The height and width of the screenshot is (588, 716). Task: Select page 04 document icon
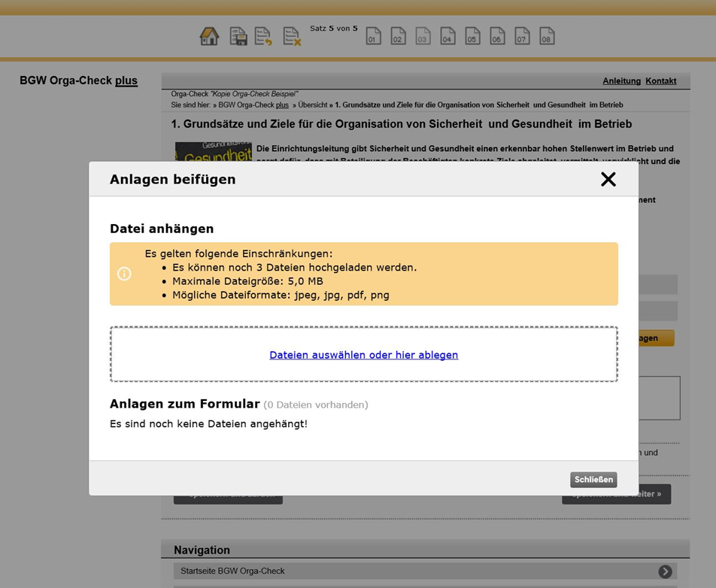(447, 36)
